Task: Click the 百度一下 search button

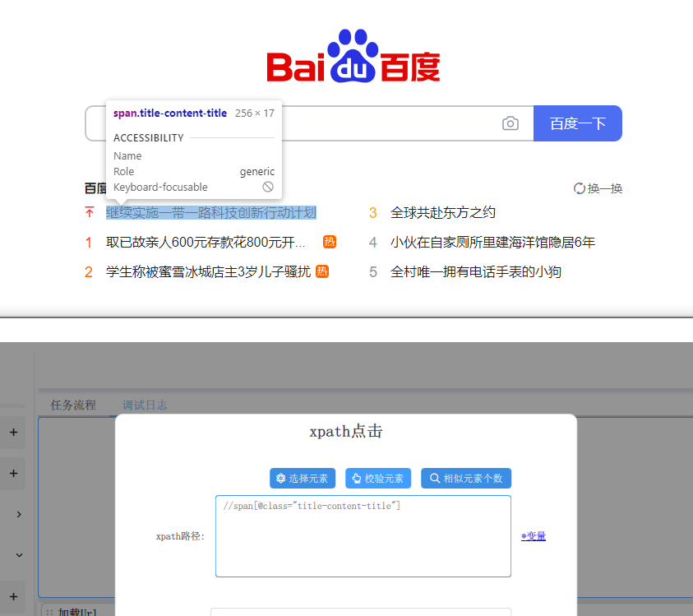Action: point(578,123)
